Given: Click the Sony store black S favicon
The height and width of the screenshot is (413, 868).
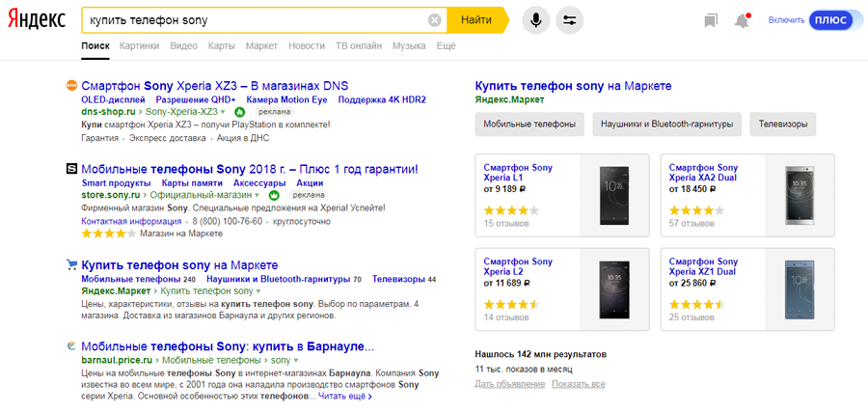Looking at the screenshot, I should click(x=72, y=168).
